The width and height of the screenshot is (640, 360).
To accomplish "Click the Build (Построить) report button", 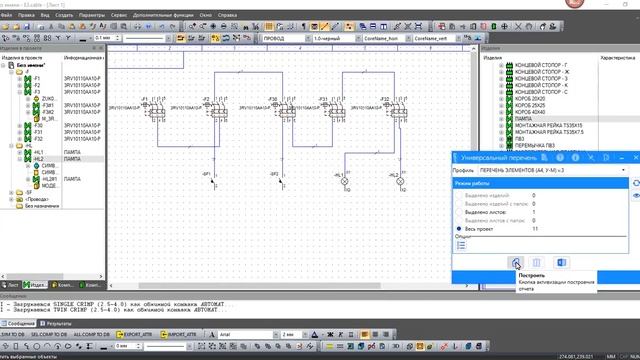I will pos(516,262).
